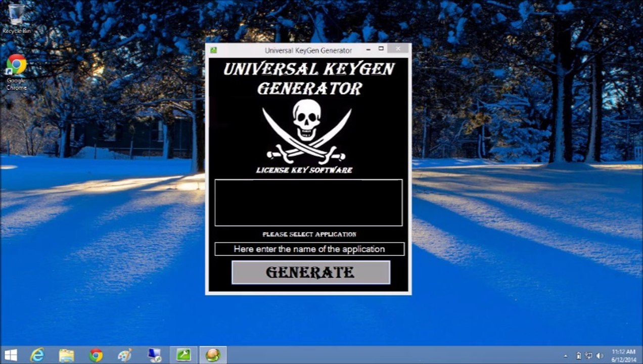This screenshot has height=364, width=643.
Task: Open the Recycle Bin desktop icon
Action: [x=16, y=19]
